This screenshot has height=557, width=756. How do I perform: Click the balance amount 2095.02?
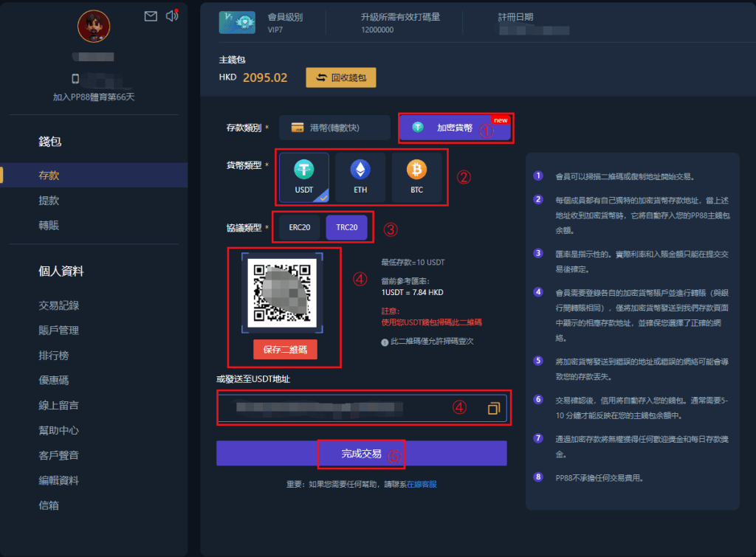click(x=265, y=77)
